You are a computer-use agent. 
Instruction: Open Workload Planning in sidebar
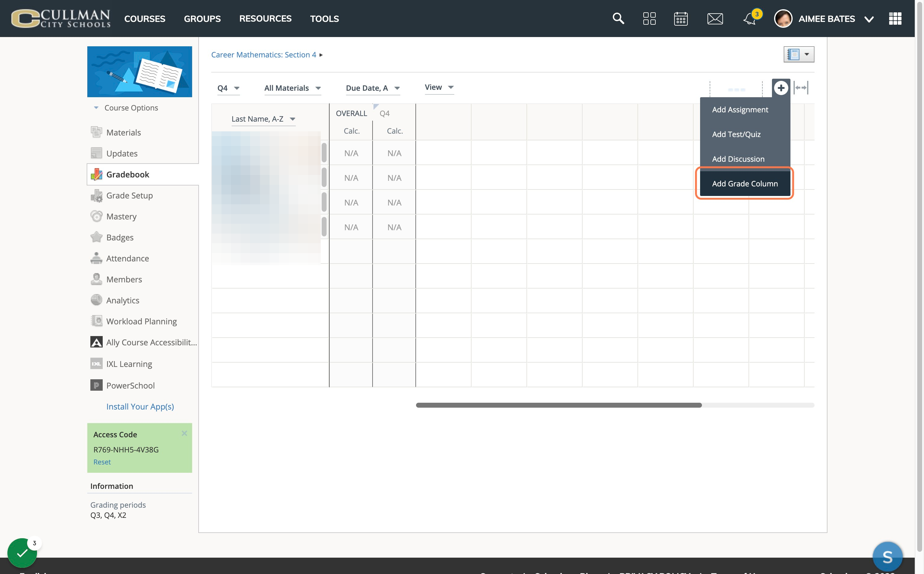point(141,321)
